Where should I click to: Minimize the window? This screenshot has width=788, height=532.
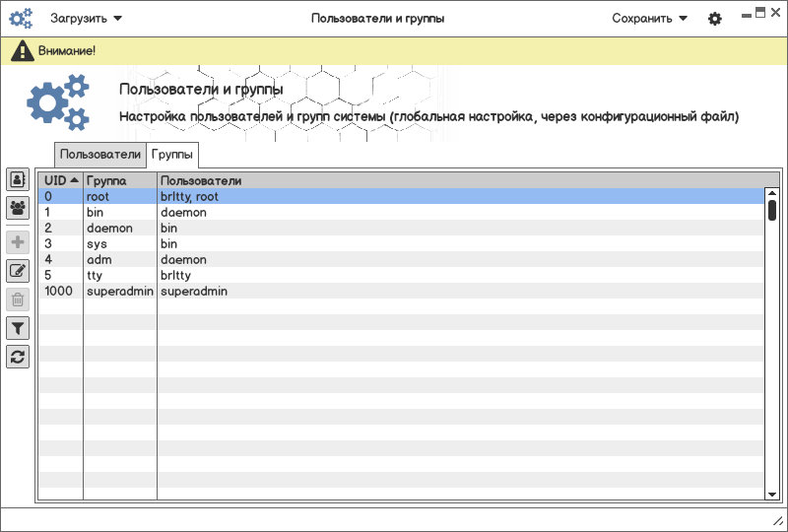pyautogui.click(x=747, y=16)
